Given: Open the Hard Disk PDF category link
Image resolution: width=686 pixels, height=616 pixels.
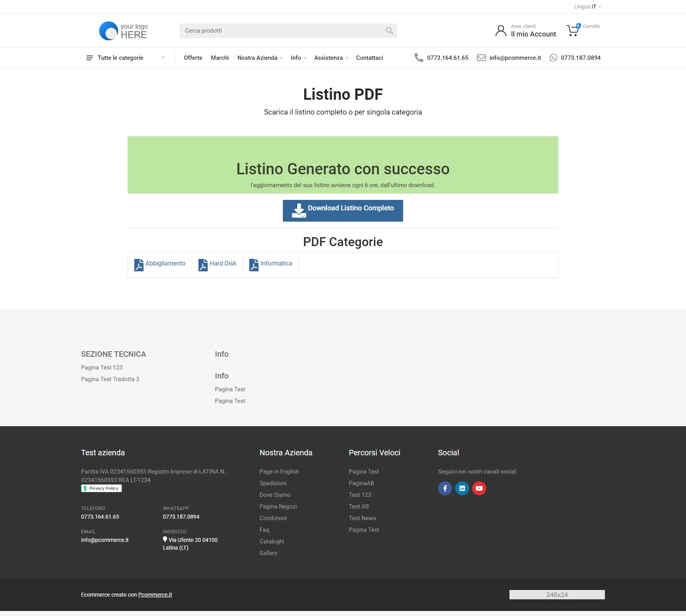Looking at the screenshot, I should [223, 263].
